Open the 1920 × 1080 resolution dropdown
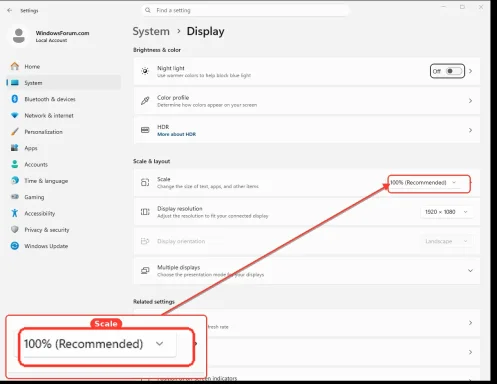Viewport: 497px width, 384px height. [446, 212]
